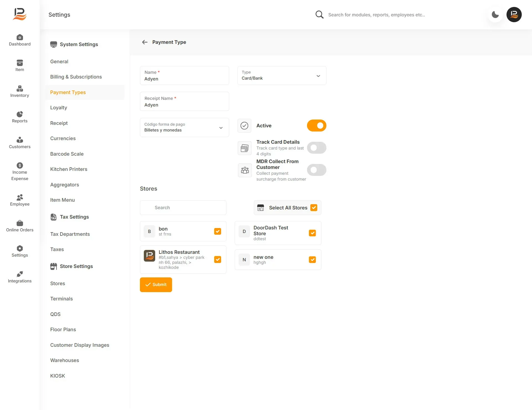This screenshot has width=532, height=410.
Task: Open Terminals settings
Action: [61, 299]
